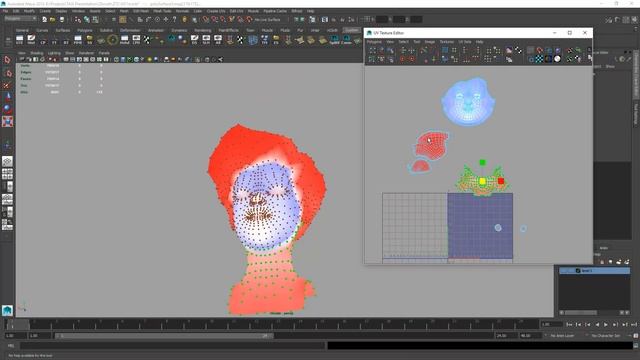This screenshot has height=360, width=640.
Task: Click the playback range slider bar
Action: click(x=164, y=336)
